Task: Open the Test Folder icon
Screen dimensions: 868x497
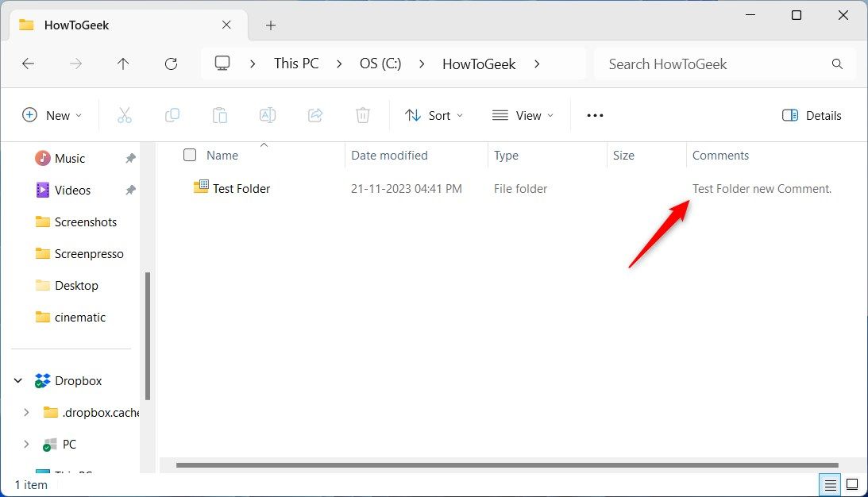Action: (201, 187)
